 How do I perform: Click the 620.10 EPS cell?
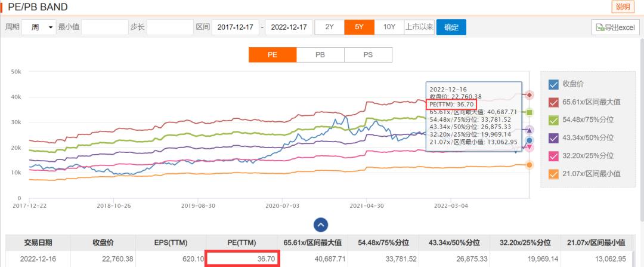pos(171,259)
